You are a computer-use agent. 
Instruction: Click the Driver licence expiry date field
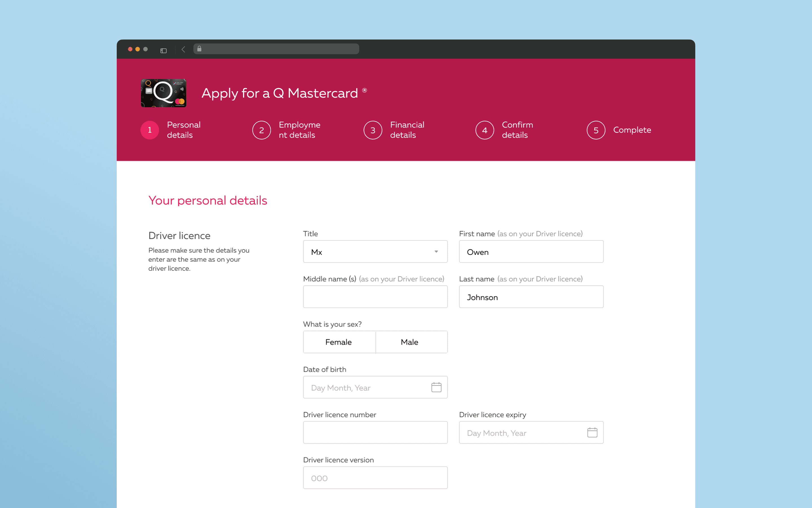pos(531,432)
